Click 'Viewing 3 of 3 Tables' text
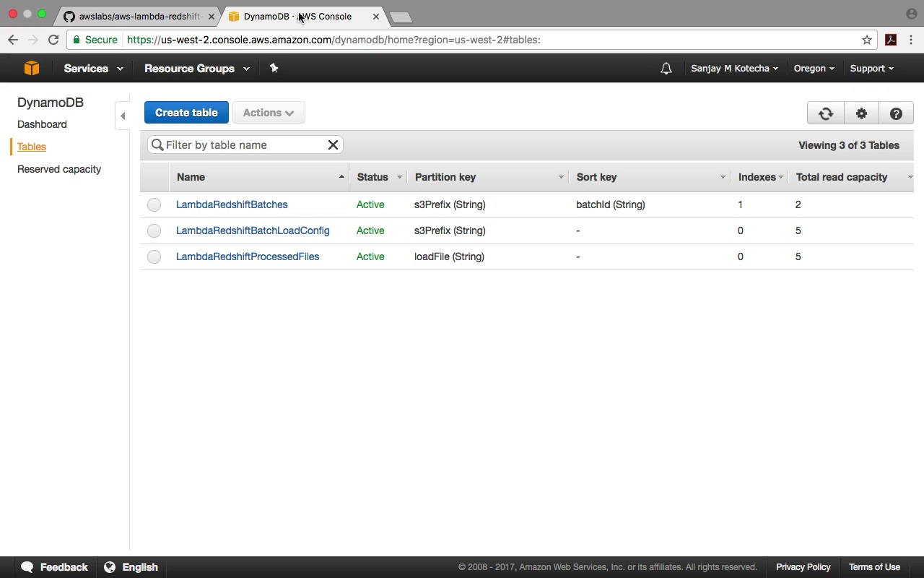This screenshot has width=924, height=578. (849, 145)
